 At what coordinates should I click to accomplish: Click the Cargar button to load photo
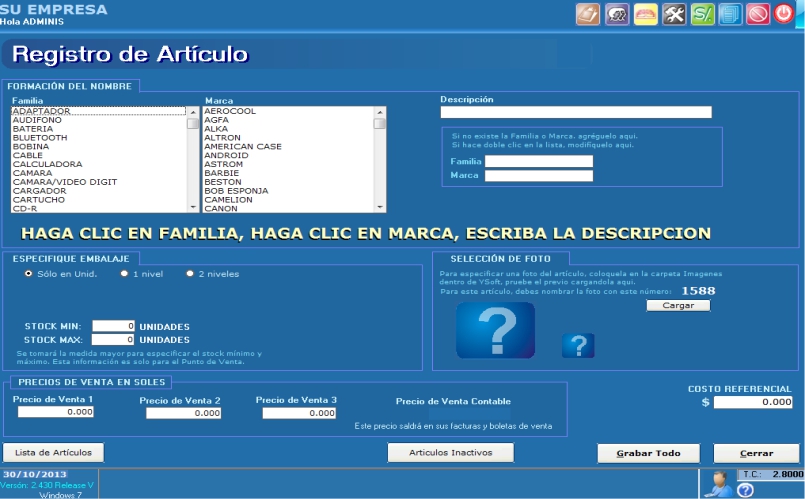pyautogui.click(x=677, y=305)
